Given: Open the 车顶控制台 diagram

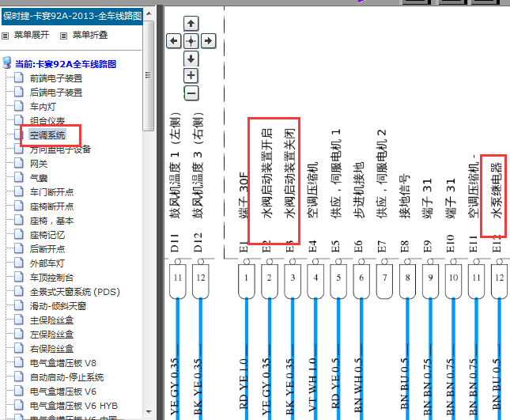Looking at the screenshot, I should click(51, 278).
